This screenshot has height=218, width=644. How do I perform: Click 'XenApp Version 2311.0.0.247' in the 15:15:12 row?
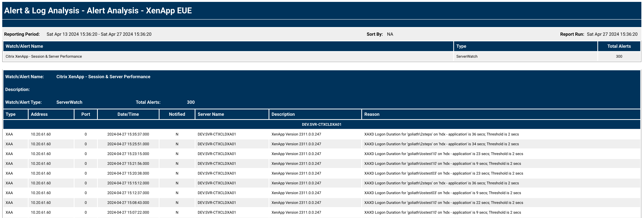[296, 183]
